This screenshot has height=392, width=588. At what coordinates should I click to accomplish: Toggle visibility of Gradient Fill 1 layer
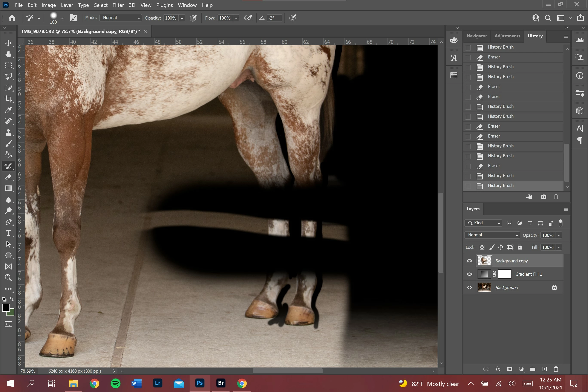click(469, 274)
